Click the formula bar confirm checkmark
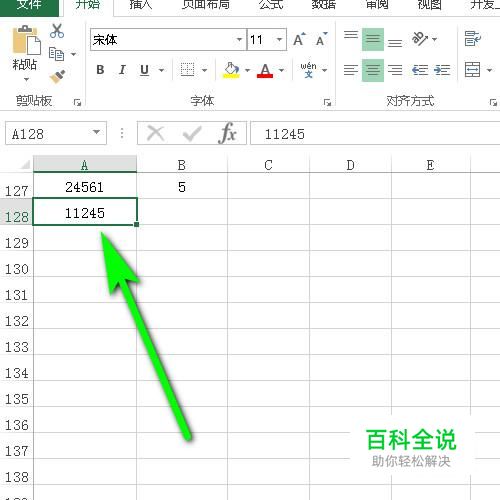 (x=192, y=134)
